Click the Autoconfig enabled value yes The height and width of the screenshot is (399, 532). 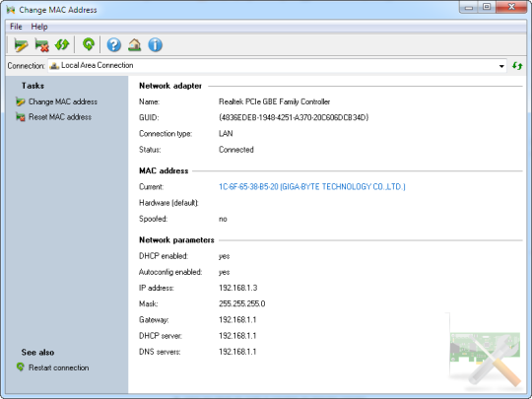224,272
